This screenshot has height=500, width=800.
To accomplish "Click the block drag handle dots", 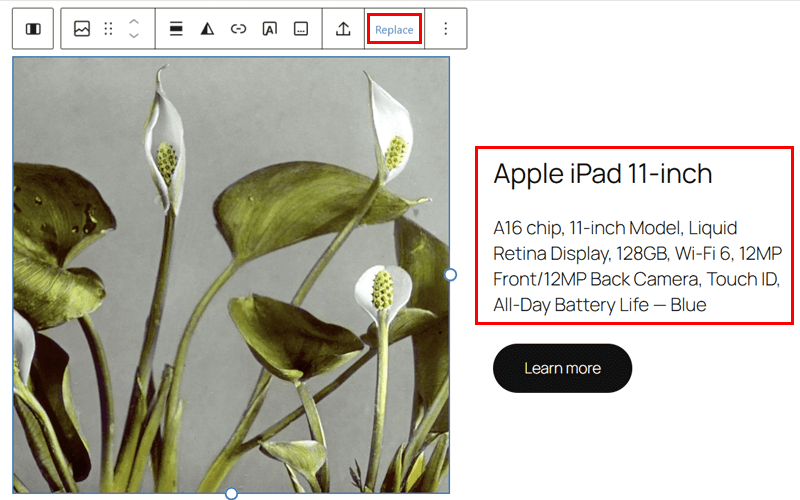I will [x=108, y=29].
